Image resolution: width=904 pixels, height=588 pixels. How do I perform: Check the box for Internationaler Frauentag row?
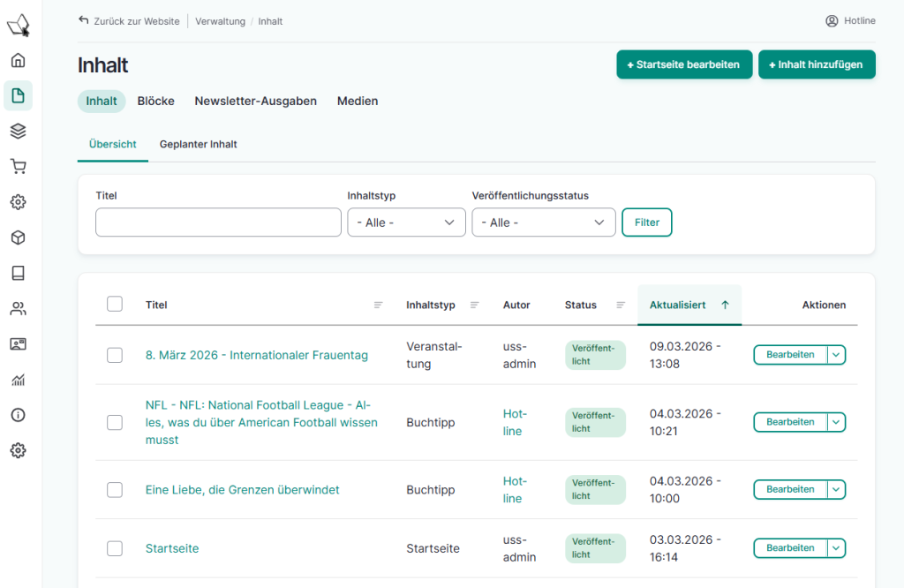[x=115, y=355]
